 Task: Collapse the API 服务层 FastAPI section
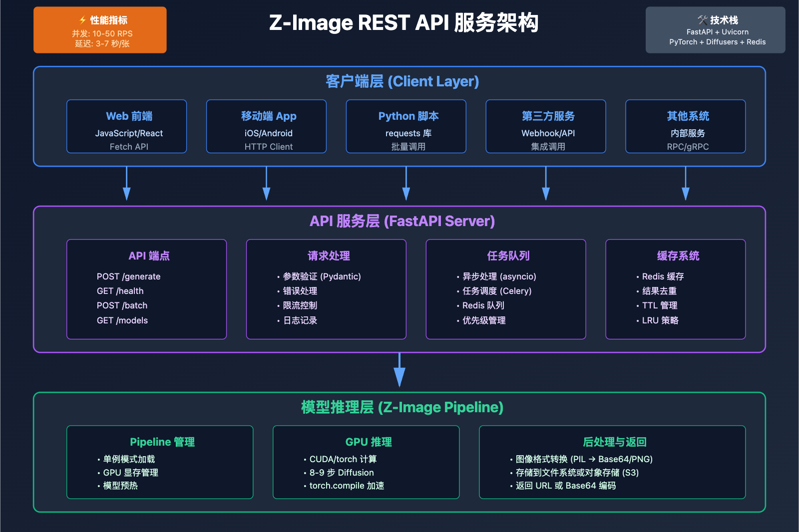click(402, 221)
